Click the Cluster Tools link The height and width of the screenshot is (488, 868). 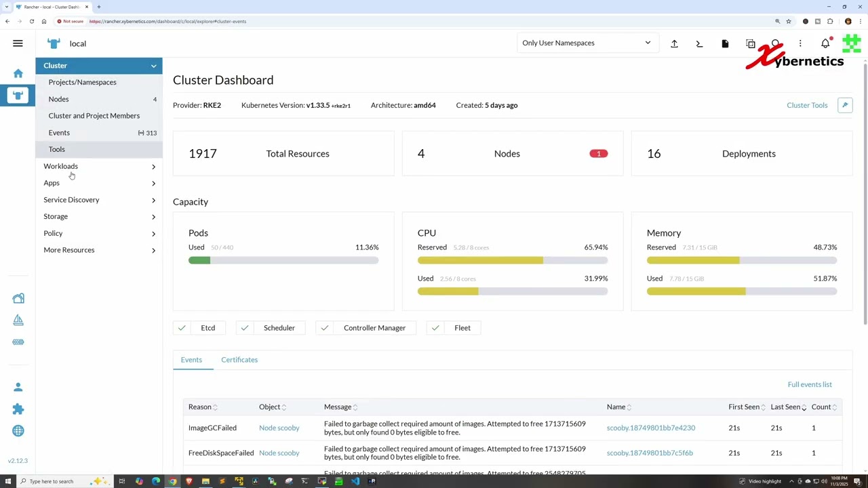click(x=807, y=105)
